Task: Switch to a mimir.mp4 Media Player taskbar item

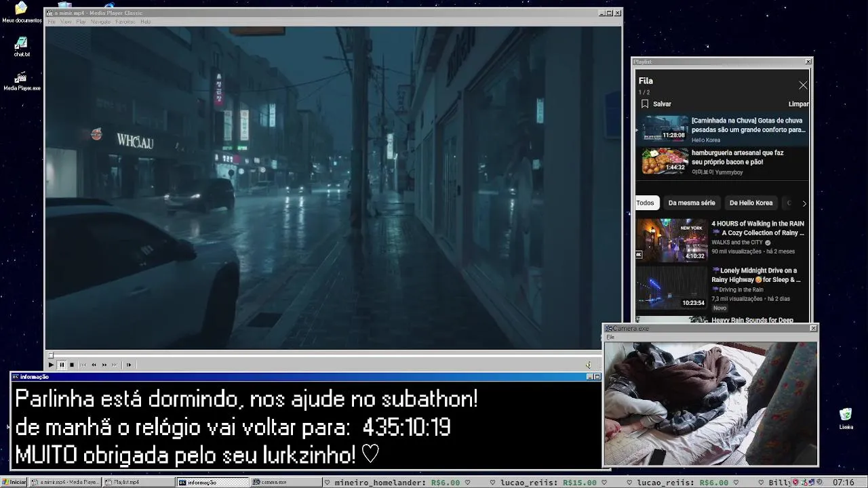Action: tap(65, 482)
